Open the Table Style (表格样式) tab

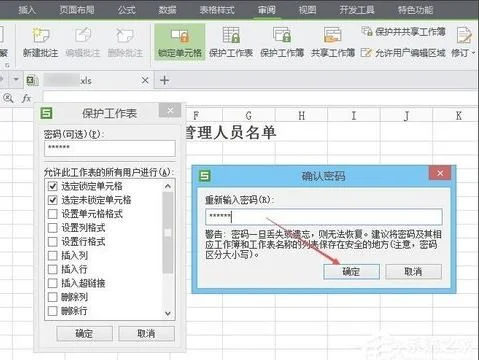[217, 10]
